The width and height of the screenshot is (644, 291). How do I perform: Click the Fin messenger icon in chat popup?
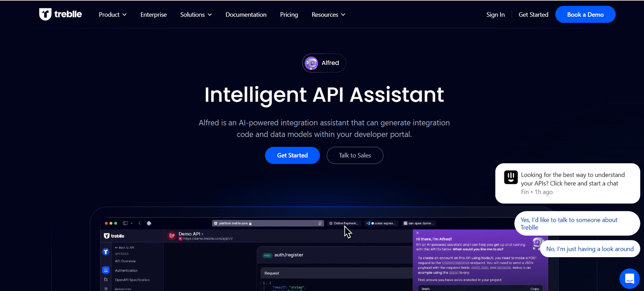tap(511, 177)
